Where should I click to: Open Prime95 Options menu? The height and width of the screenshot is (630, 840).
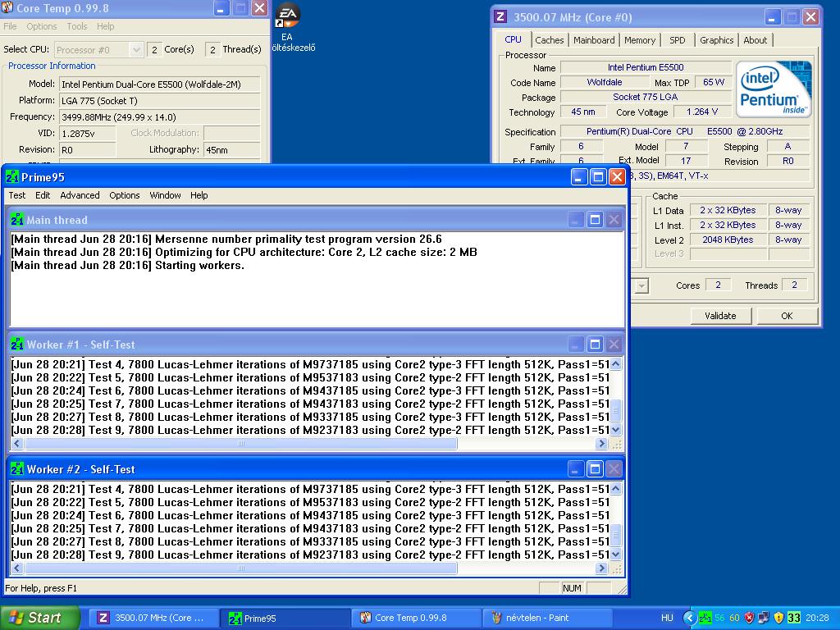pos(125,195)
